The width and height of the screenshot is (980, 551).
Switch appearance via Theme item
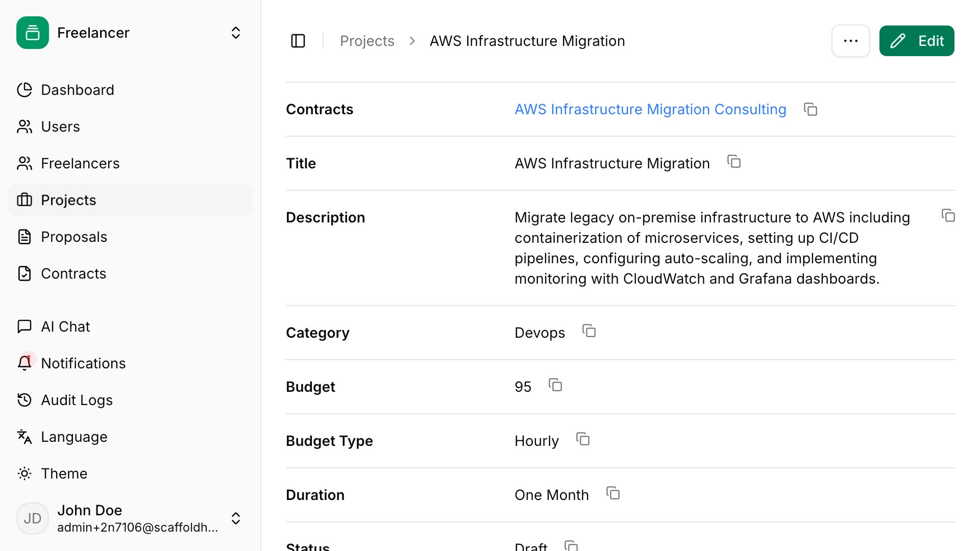(64, 473)
